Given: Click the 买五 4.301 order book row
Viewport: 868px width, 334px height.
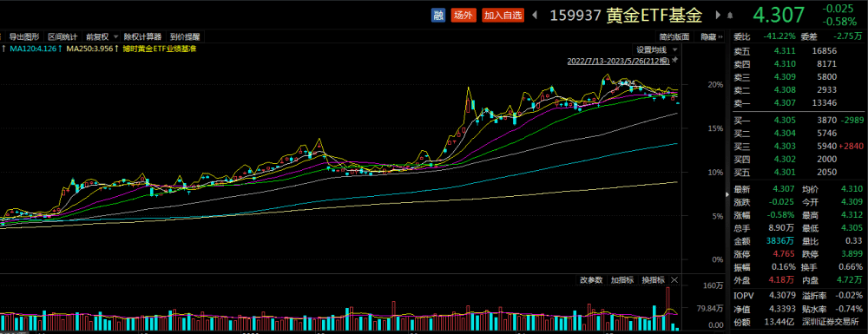Looking at the screenshot, I should pos(798,173).
